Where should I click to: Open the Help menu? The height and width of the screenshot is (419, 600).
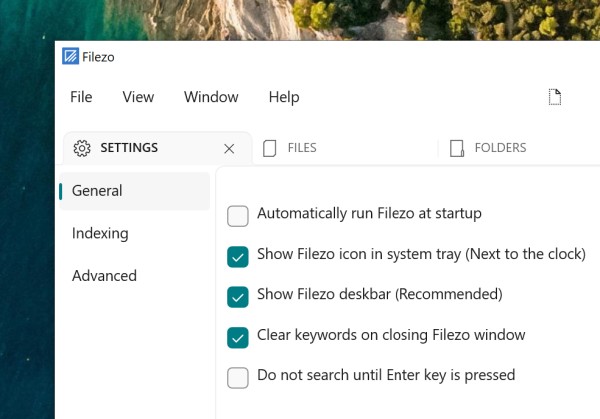[x=284, y=97]
